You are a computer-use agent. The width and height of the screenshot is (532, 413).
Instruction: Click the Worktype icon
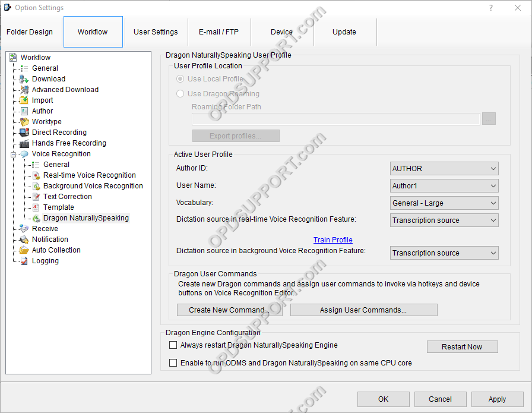click(24, 122)
